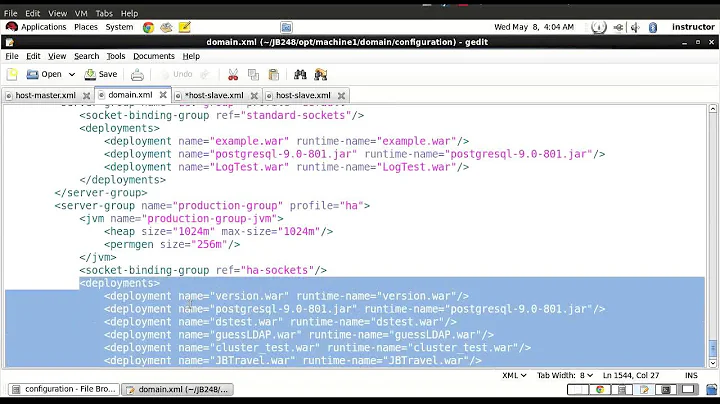Open the XML language dropdown in status bar
This screenshot has height=404, width=720.
click(x=514, y=376)
